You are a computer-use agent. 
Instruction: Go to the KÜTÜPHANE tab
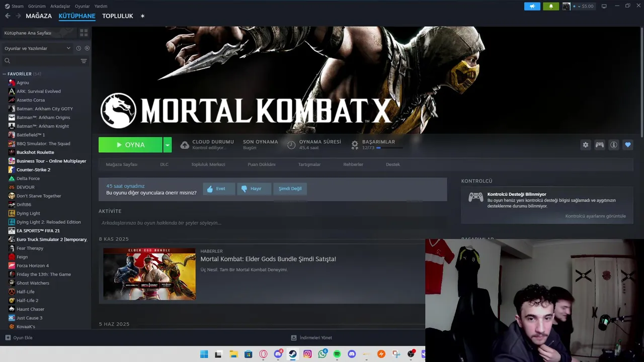click(77, 16)
